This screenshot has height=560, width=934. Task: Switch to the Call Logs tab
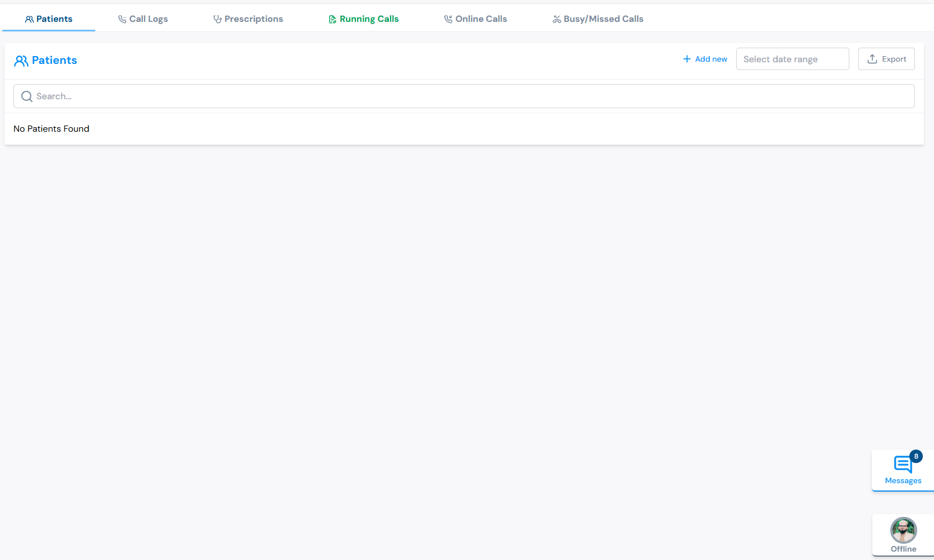(143, 19)
